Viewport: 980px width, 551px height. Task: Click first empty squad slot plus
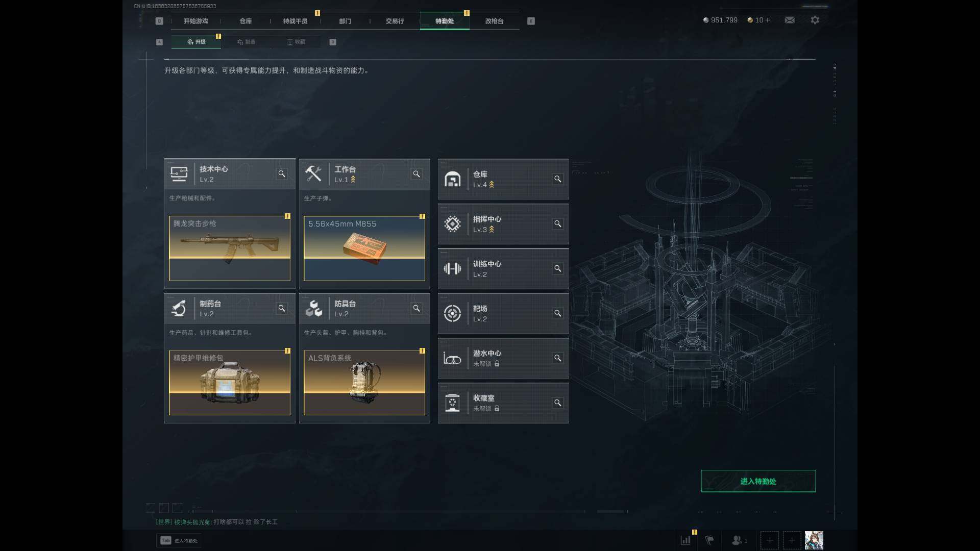pos(769,540)
